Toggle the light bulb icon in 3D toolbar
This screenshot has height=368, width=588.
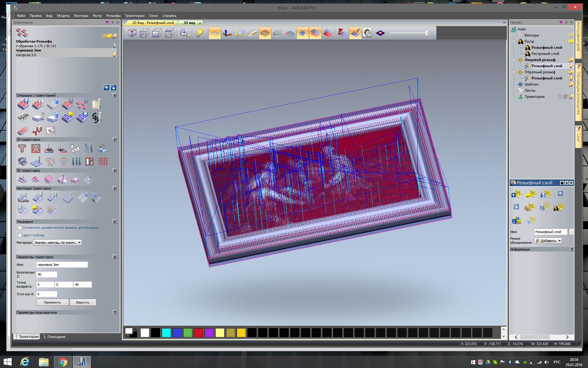click(x=200, y=33)
